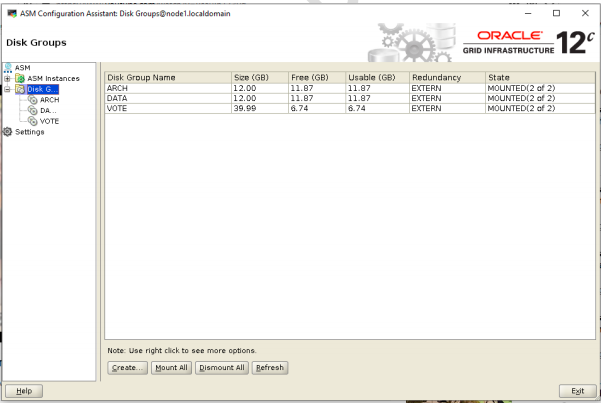Click the Mount All button
The width and height of the screenshot is (601, 403).
(x=171, y=368)
